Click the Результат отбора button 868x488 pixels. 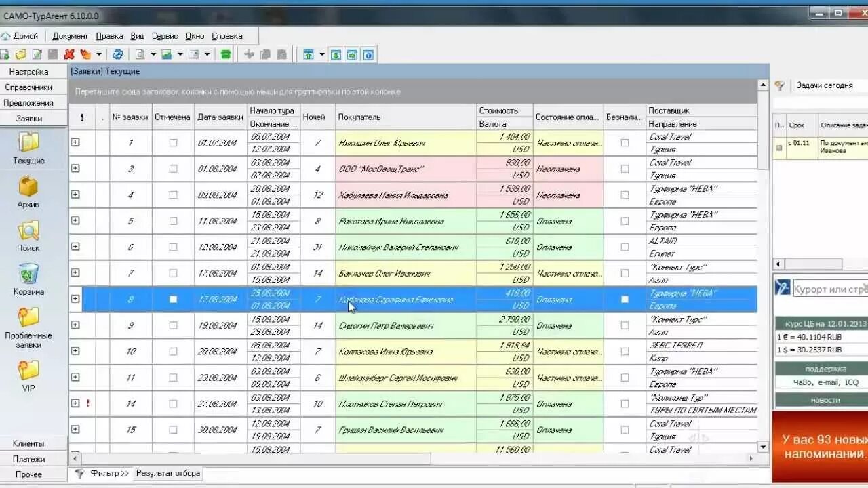coord(168,474)
